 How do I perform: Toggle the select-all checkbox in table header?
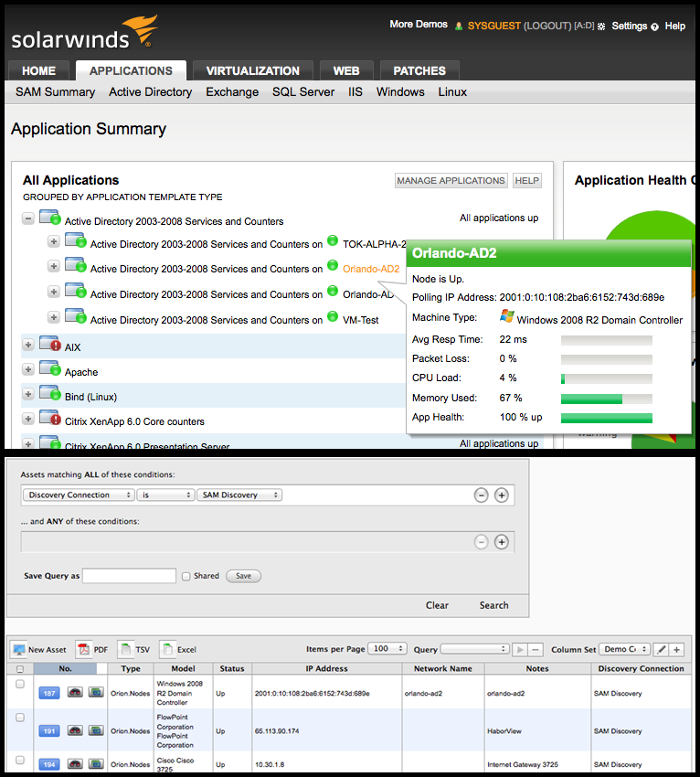pyautogui.click(x=20, y=669)
